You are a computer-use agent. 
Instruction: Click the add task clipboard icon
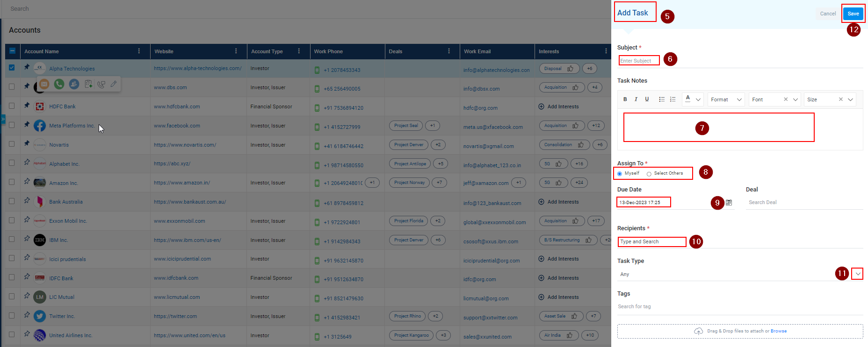[x=88, y=84]
